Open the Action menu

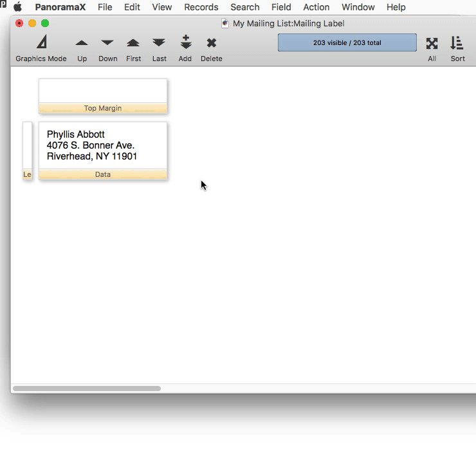click(316, 7)
